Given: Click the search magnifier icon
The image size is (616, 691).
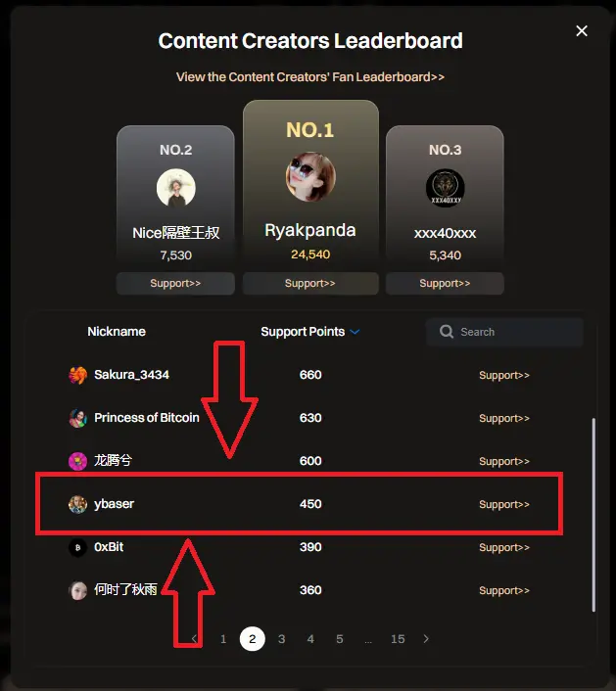Looking at the screenshot, I should pos(447,332).
